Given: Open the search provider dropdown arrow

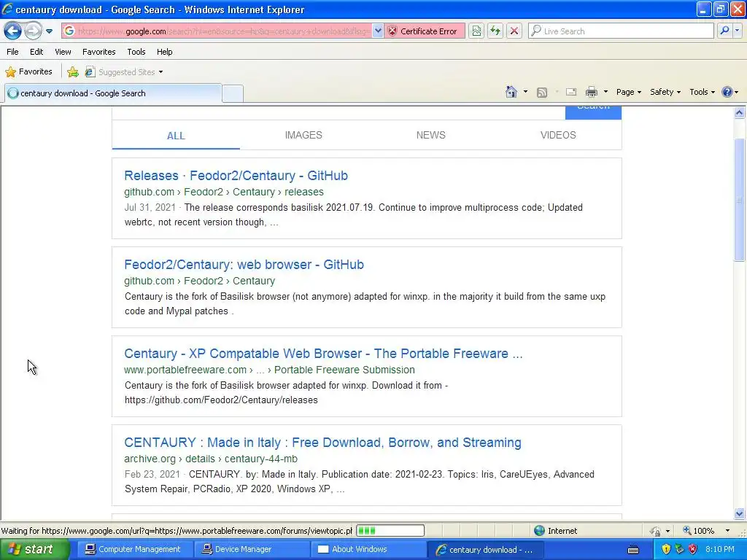Looking at the screenshot, I should (x=738, y=31).
